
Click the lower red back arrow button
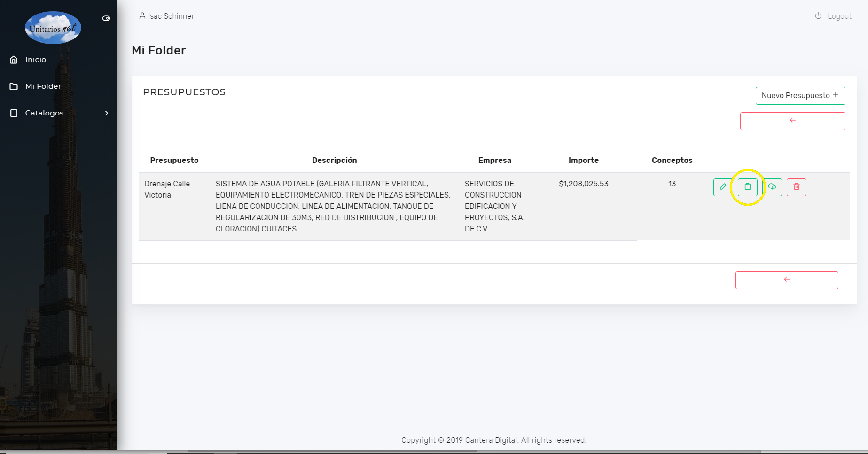point(787,280)
